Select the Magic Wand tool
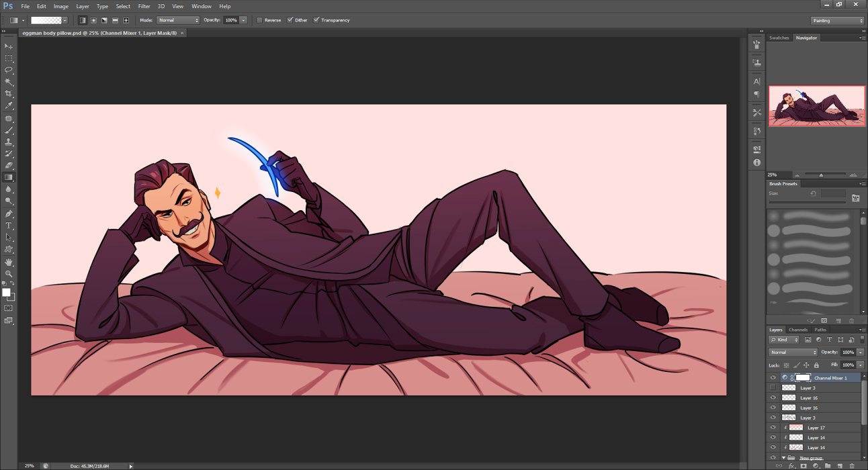 point(9,82)
